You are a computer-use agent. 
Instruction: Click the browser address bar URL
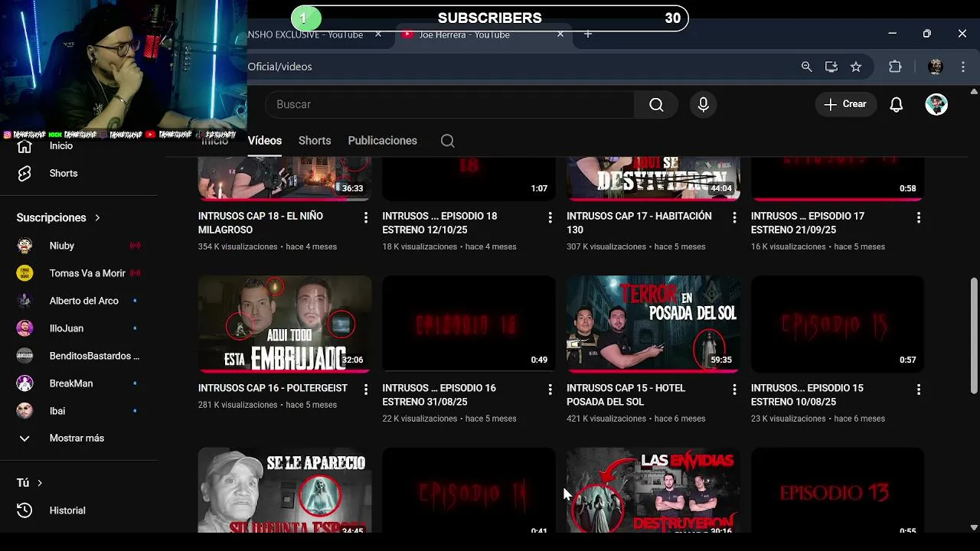coord(279,67)
